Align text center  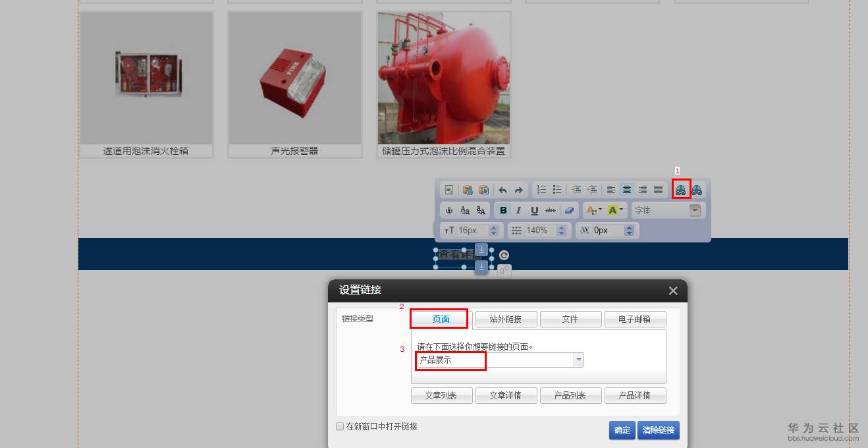(627, 190)
